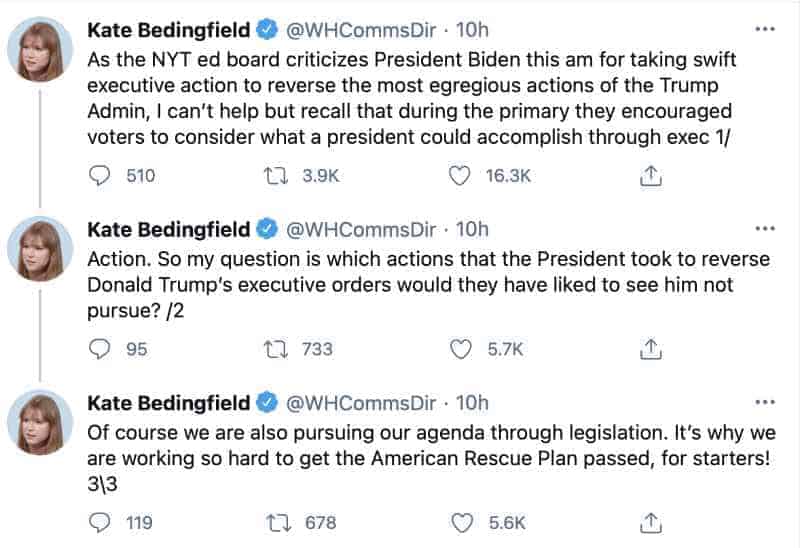Share the second tweet ending in /2

[x=651, y=349]
